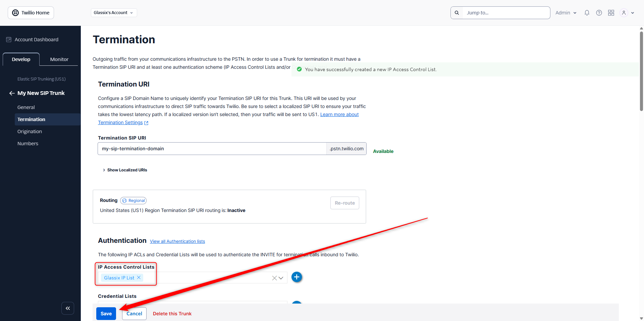
Task: Click the page vertical scrollbar
Action: (642, 71)
